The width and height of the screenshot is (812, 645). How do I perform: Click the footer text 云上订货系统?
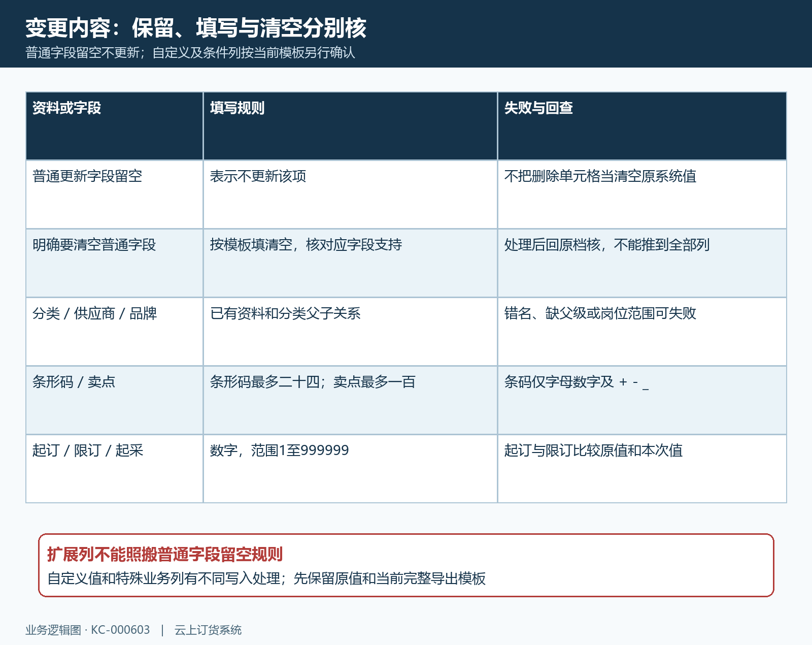click(208, 630)
